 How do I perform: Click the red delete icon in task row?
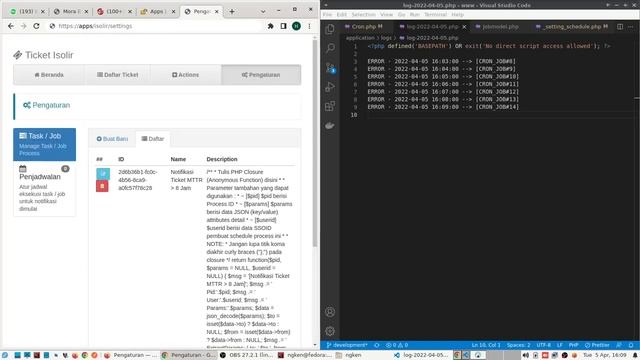(102, 186)
